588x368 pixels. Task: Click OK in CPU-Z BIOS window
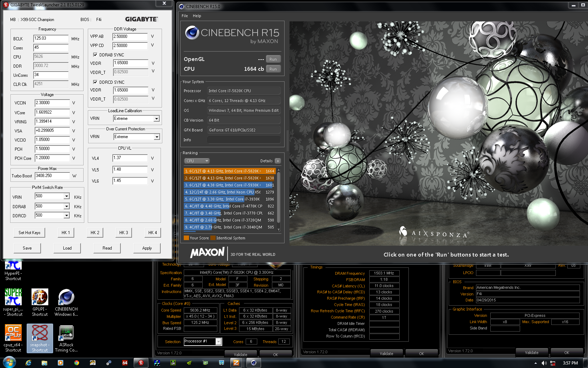[x=567, y=352]
